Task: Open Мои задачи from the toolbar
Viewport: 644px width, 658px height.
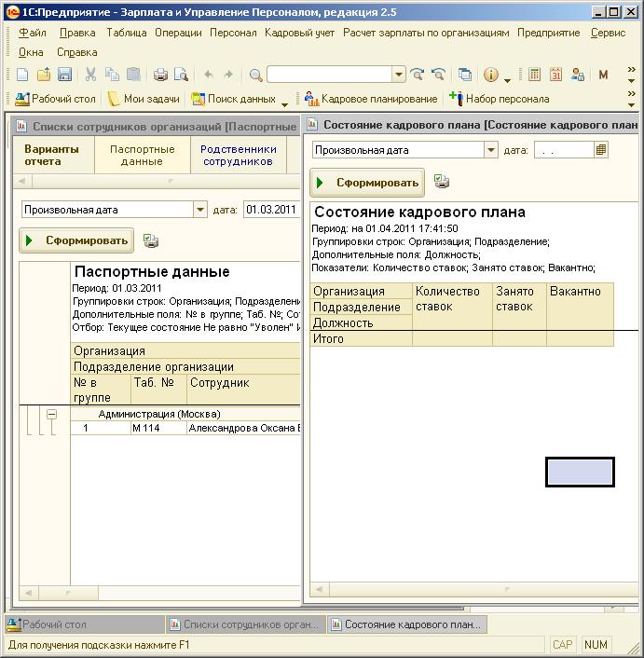Action: tap(144, 99)
